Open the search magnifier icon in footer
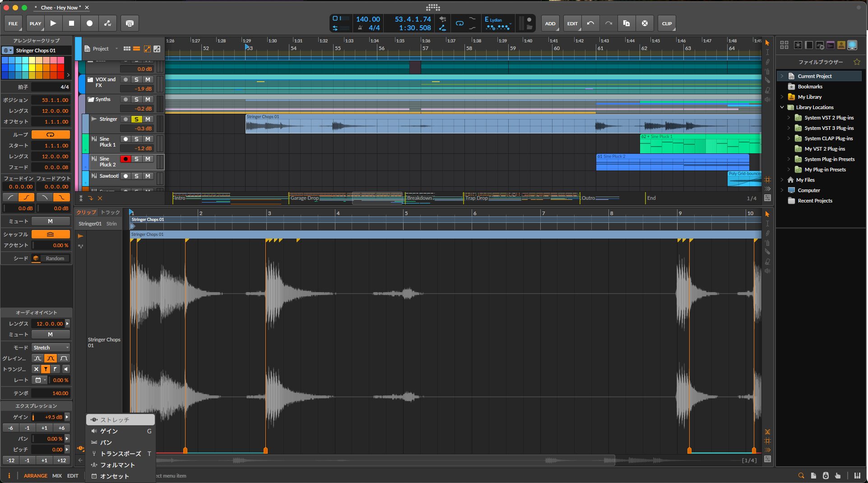The height and width of the screenshot is (483, 868). coord(801,475)
